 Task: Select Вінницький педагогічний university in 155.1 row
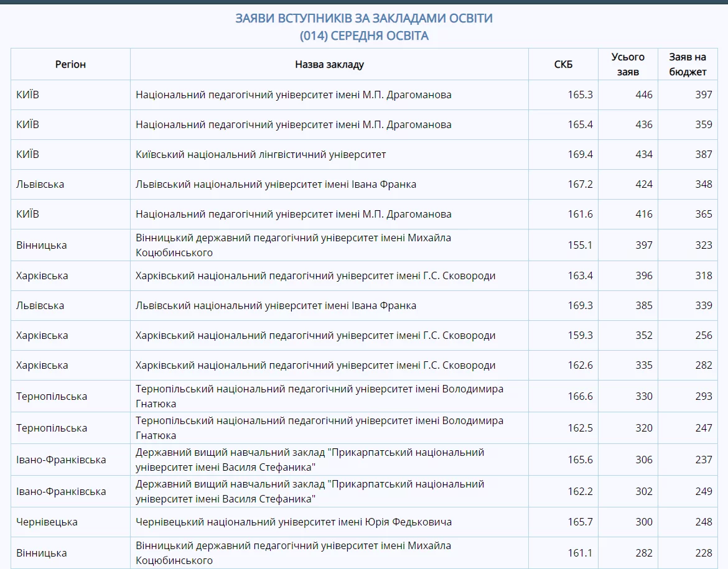(x=294, y=245)
